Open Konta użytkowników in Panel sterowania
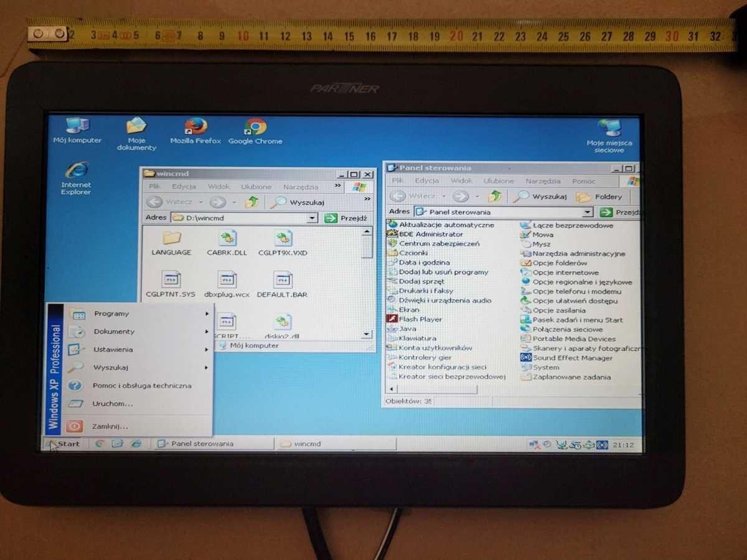 coord(430,348)
